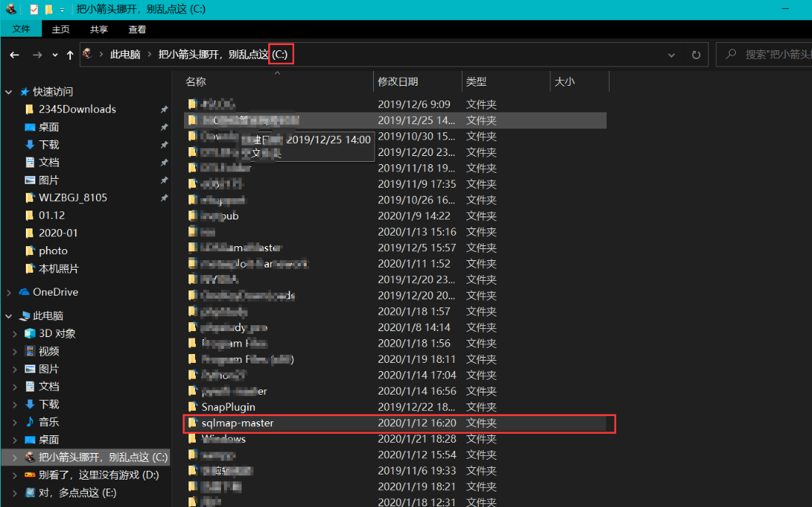Click date 2020/1/12 16:20 cell
The width and height of the screenshot is (812, 507).
pyautogui.click(x=417, y=423)
